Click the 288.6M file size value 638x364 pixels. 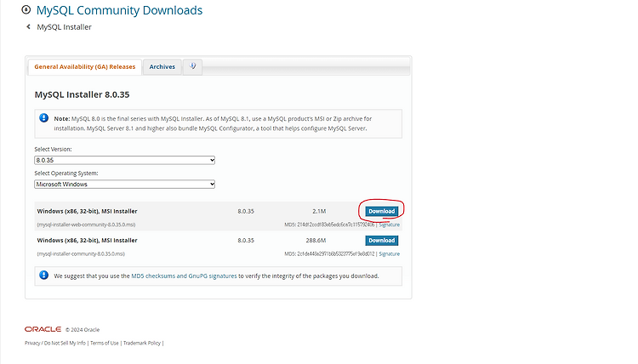pyautogui.click(x=316, y=241)
